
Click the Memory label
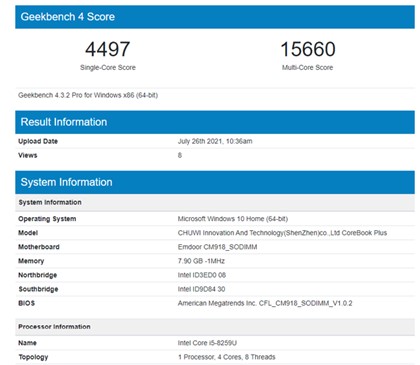(x=31, y=261)
